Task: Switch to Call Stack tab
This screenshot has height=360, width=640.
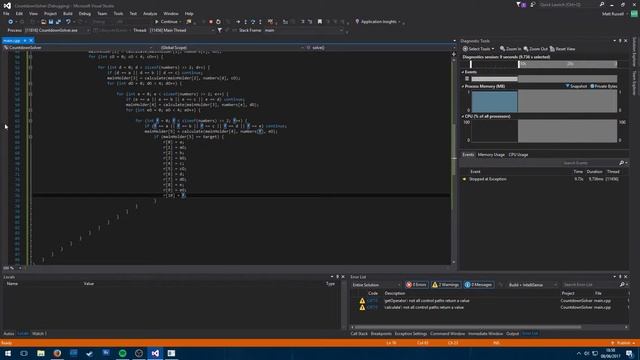Action: (x=359, y=333)
